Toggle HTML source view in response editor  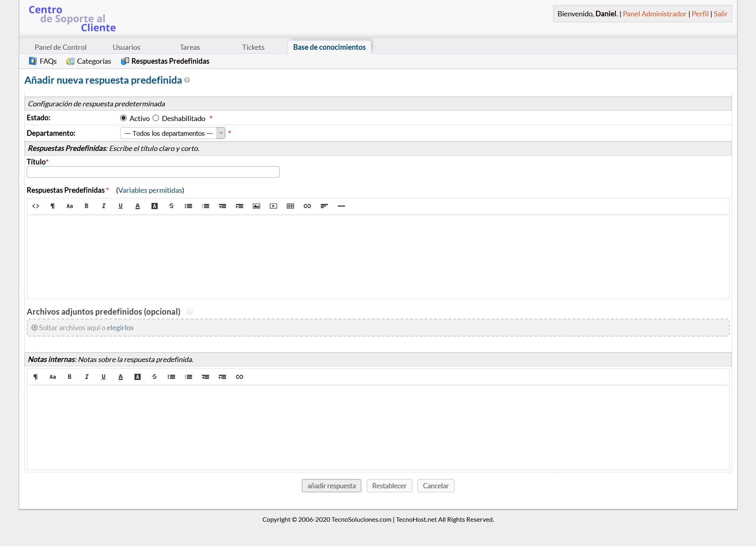[x=35, y=206]
